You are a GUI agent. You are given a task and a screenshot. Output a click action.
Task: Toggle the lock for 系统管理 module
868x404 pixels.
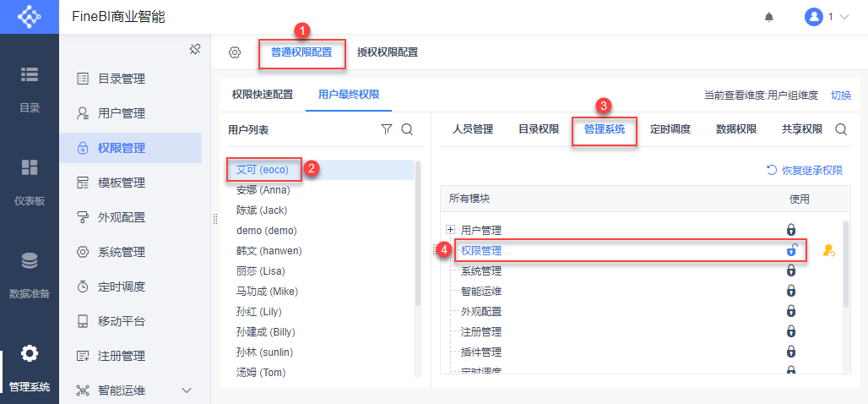tap(791, 270)
